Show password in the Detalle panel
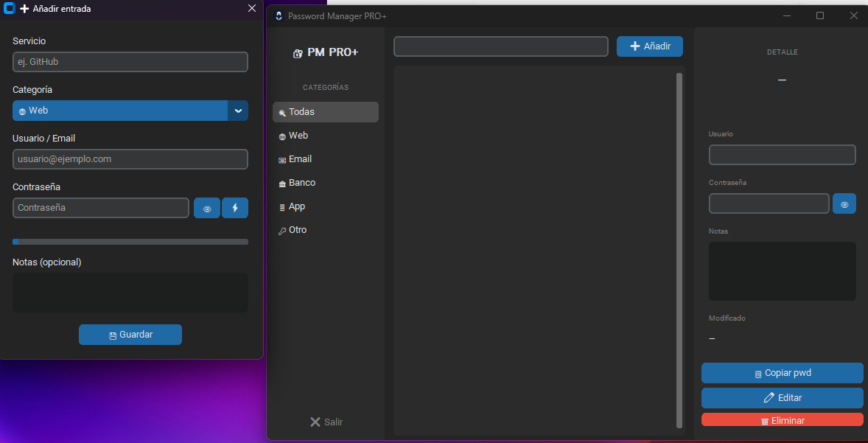 click(x=844, y=203)
